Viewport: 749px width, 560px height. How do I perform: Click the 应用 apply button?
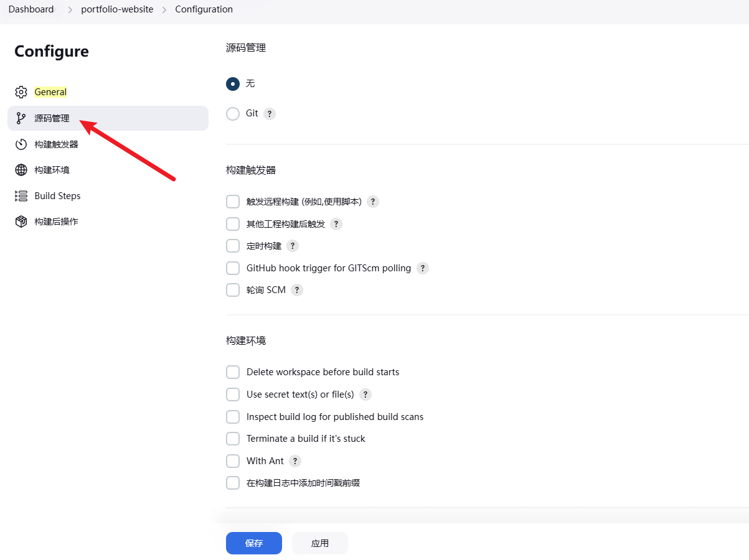319,543
